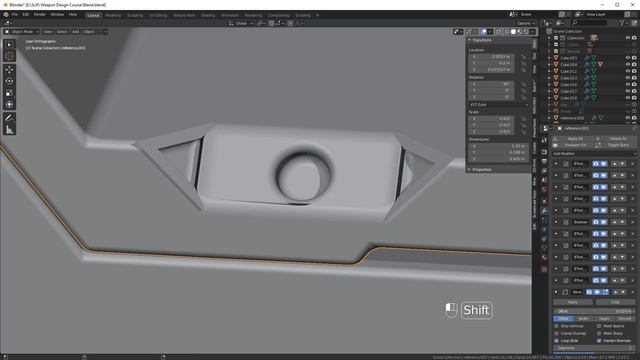Open the Physics properties tab
The width and height of the screenshot is (640, 360).
click(x=544, y=229)
